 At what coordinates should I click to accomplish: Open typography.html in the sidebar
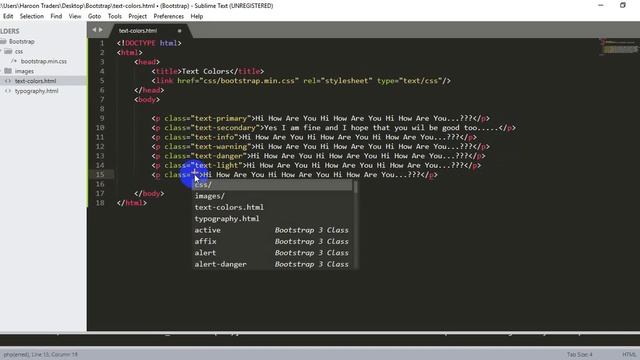click(x=36, y=91)
